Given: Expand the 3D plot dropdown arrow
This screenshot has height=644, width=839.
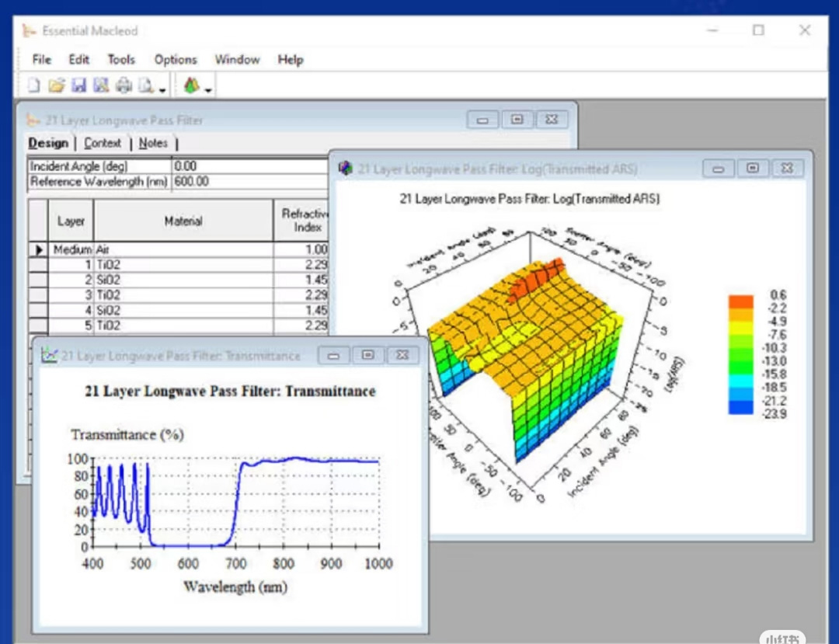Looking at the screenshot, I should [x=208, y=90].
